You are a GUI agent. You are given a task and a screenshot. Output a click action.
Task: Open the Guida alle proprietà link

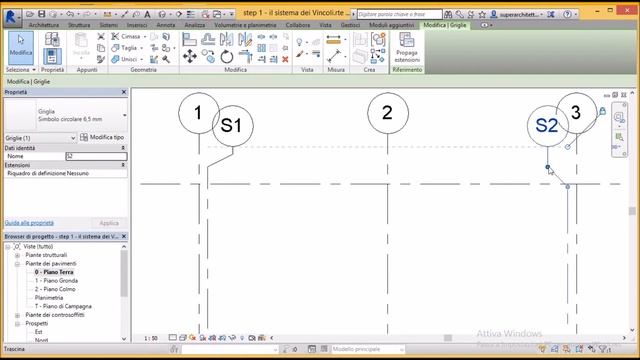(29, 223)
